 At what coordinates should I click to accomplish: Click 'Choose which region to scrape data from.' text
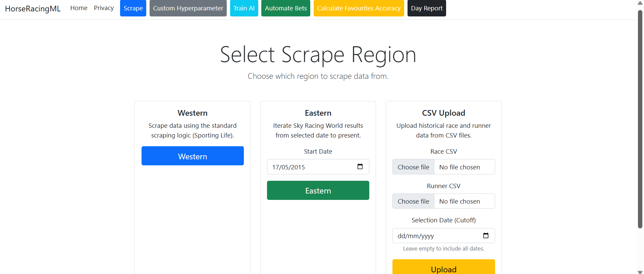tap(318, 76)
